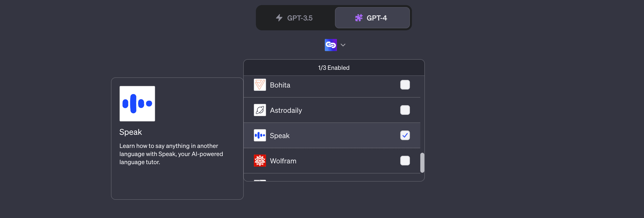Enable the Bohita plugin checkbox
The width and height of the screenshot is (644, 218).
point(405,85)
